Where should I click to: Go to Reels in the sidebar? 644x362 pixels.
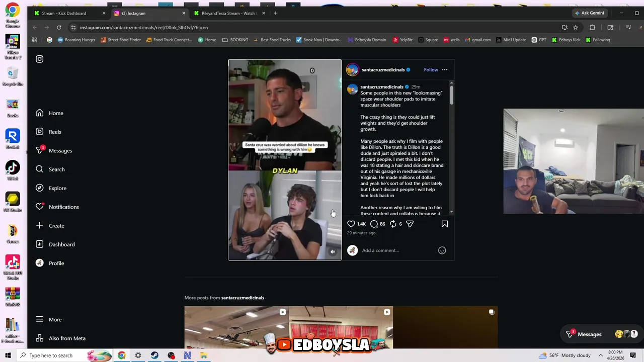(x=48, y=132)
